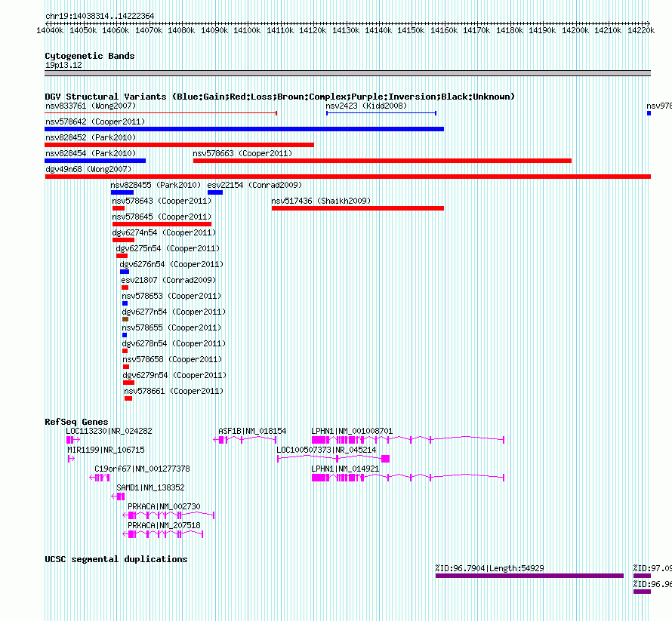The image size is (672, 621).
Task: Open the nsv828455 (Park2010) variant
Action: point(122,192)
